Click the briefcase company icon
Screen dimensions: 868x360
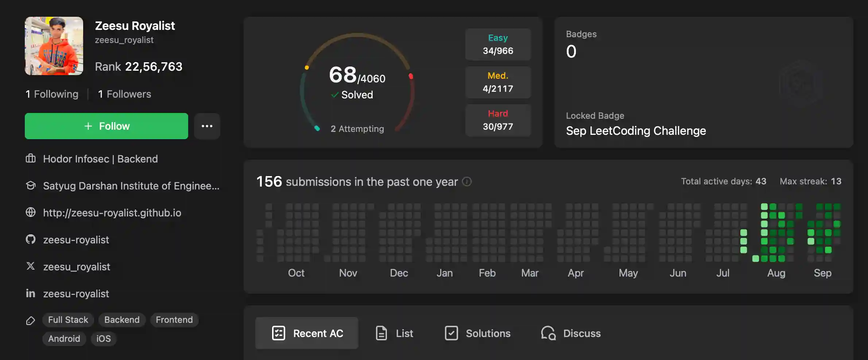pos(31,159)
